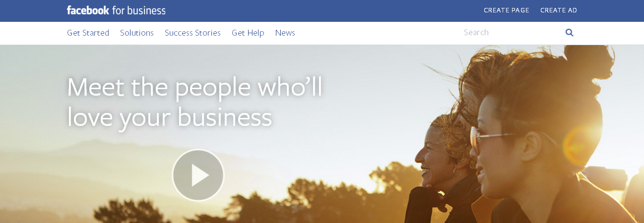Open the CREATE AD link

(x=559, y=10)
